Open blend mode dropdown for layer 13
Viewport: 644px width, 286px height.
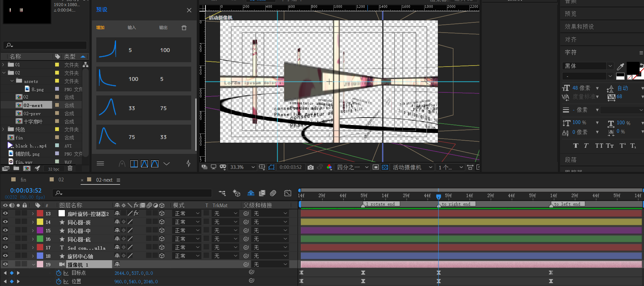coord(187,213)
